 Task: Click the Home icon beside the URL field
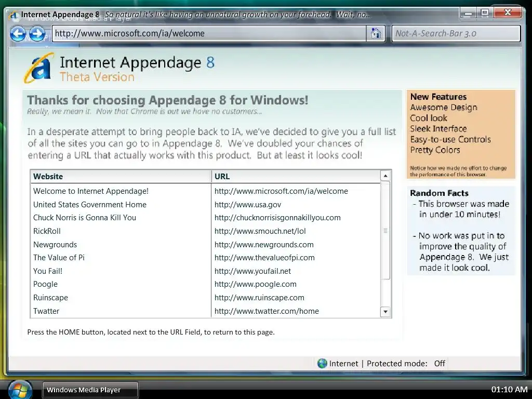tap(376, 34)
